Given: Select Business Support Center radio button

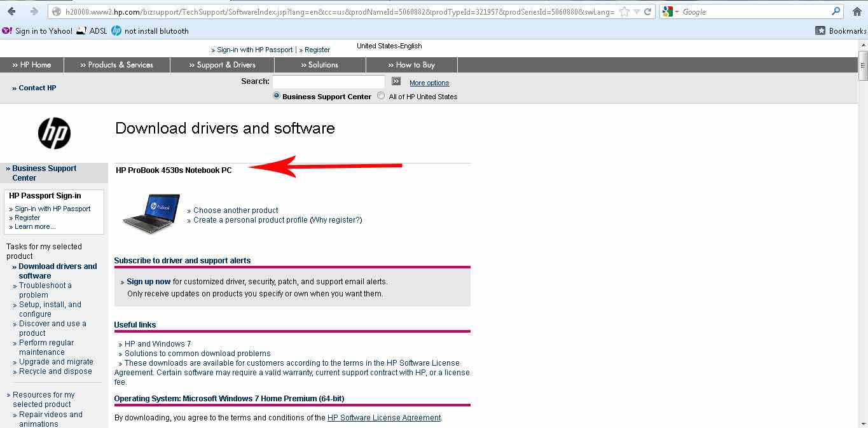Looking at the screenshot, I should [277, 96].
